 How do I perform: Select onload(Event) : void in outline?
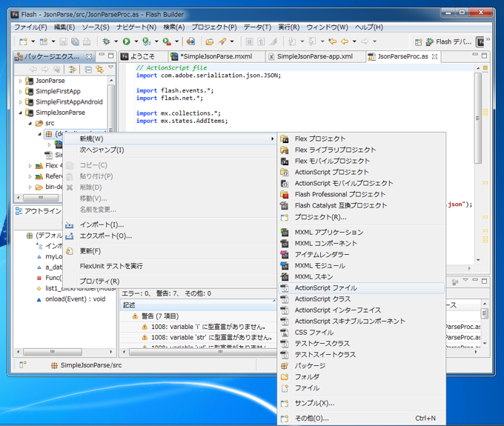pos(75,299)
